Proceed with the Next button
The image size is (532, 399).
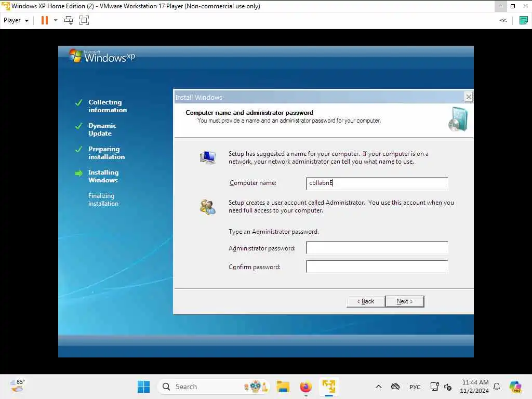[x=405, y=301]
